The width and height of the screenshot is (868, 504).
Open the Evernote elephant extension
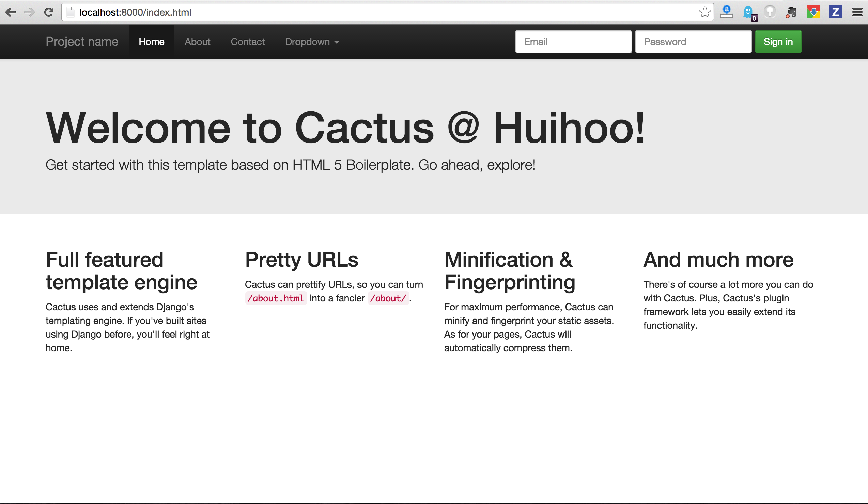(792, 12)
